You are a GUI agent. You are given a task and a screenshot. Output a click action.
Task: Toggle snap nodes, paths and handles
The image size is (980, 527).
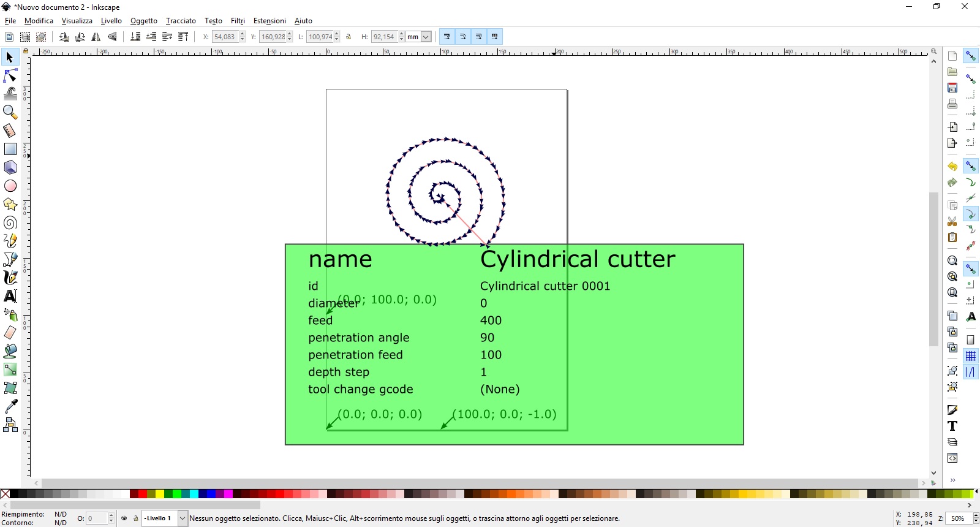coord(971,166)
